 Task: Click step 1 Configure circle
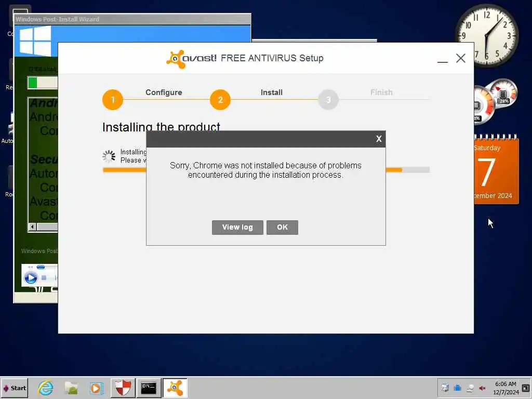[113, 100]
